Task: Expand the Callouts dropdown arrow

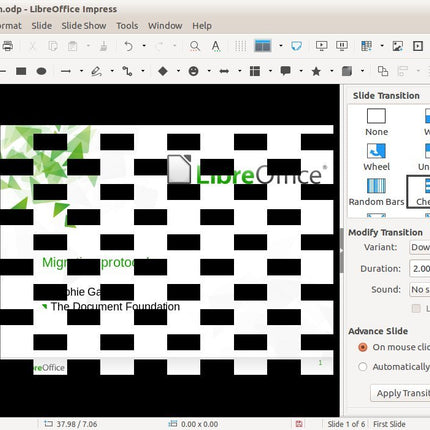Action: click(301, 71)
